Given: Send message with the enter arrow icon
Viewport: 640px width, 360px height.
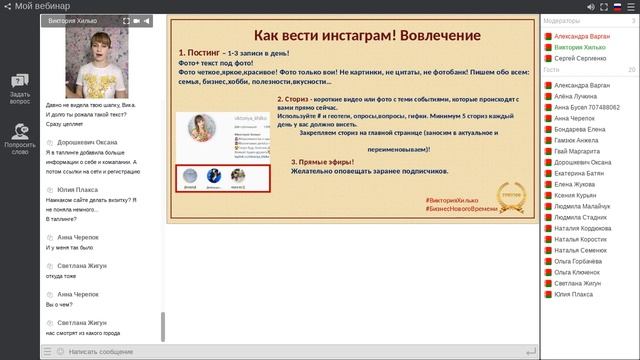Looking at the screenshot, I should tap(531, 351).
